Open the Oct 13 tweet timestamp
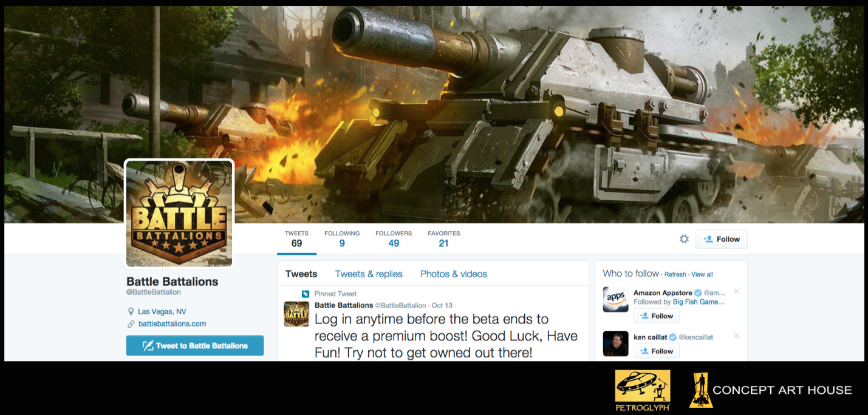 point(442,305)
